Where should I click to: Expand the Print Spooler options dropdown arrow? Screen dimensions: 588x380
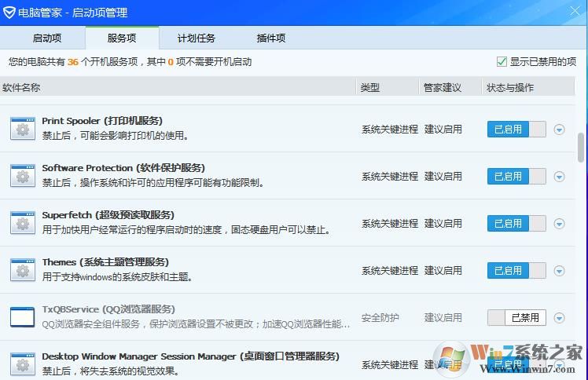(560, 130)
